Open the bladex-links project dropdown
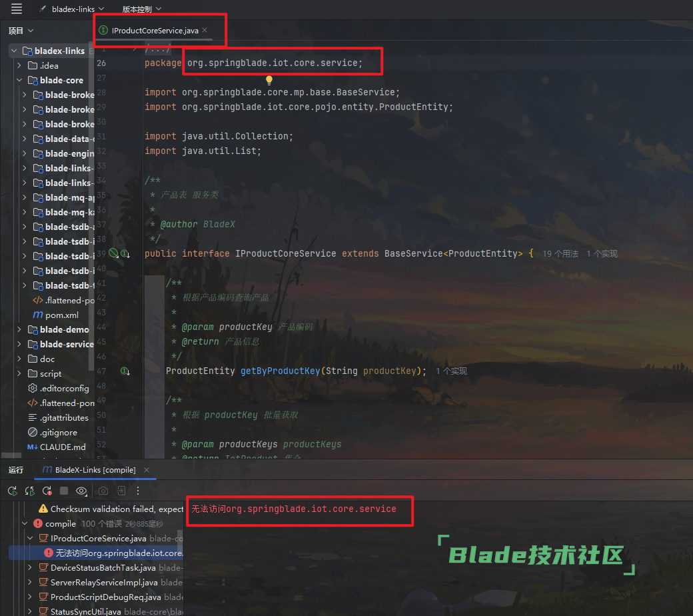The image size is (693, 616). [x=72, y=9]
